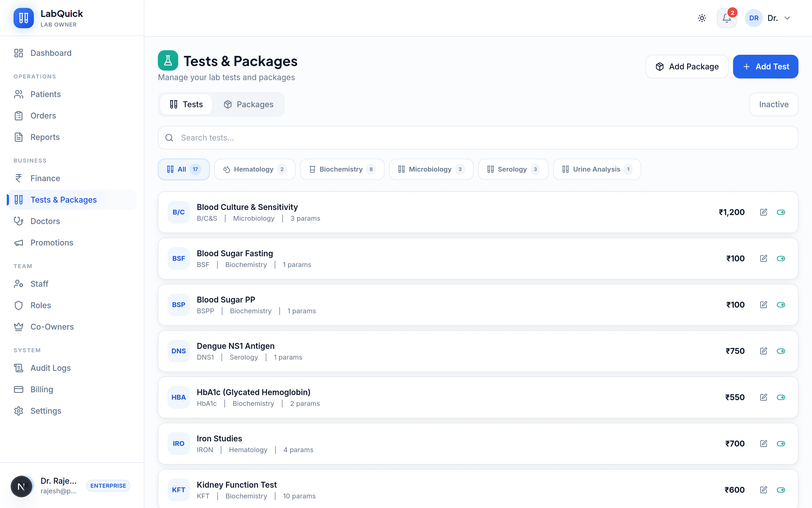Open Dashboard in the sidebar
This screenshot has height=508, width=812.
(72, 53)
